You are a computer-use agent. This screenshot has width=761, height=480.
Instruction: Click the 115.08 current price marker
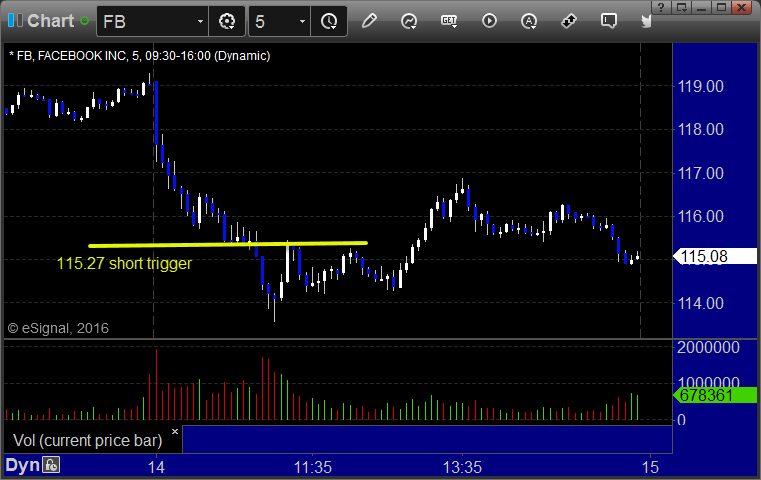coord(714,256)
